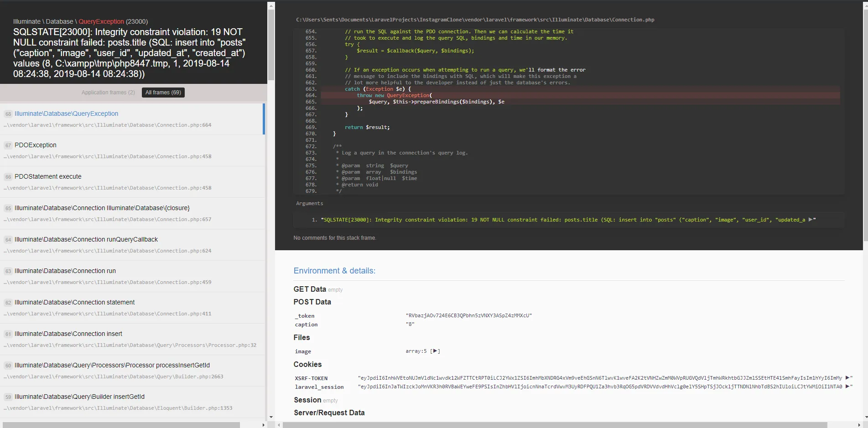The image size is (868, 428).
Task: Expand the XSRF-TOKEN cookie value
Action: [847, 378]
